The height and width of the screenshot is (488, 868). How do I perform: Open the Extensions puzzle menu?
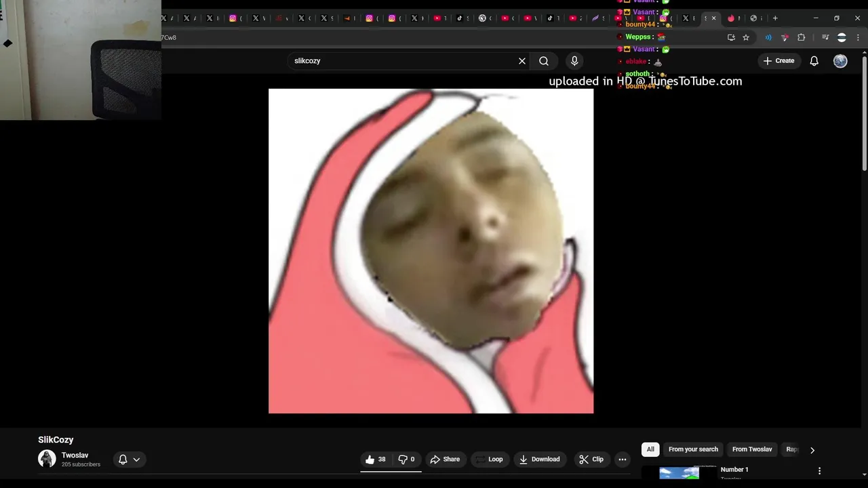point(801,37)
